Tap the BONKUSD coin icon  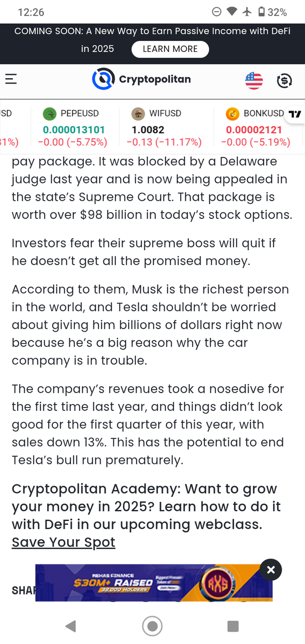click(233, 113)
